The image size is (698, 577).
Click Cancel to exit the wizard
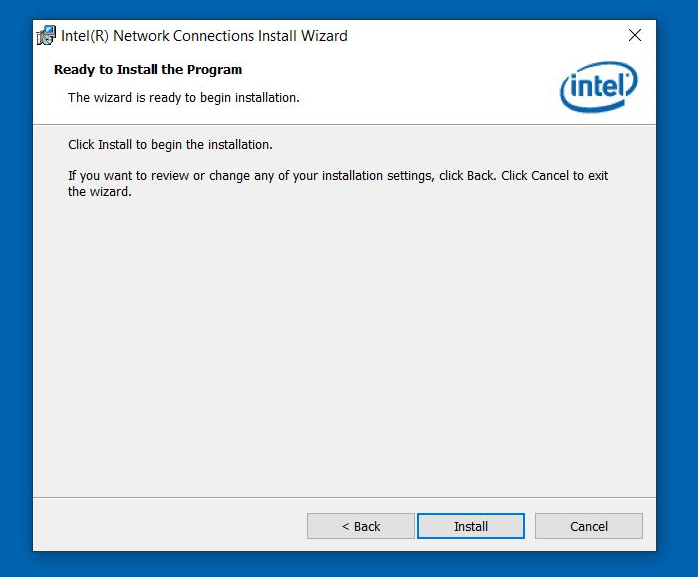coord(588,526)
